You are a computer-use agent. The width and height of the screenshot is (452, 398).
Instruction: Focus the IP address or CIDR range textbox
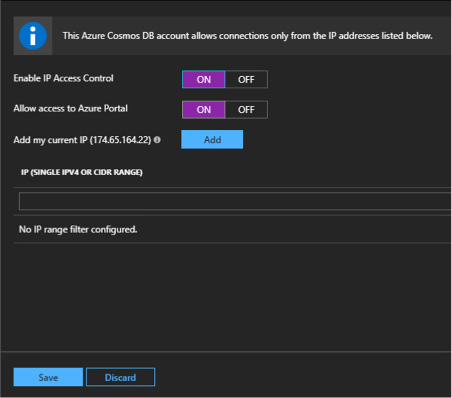pyautogui.click(x=235, y=201)
